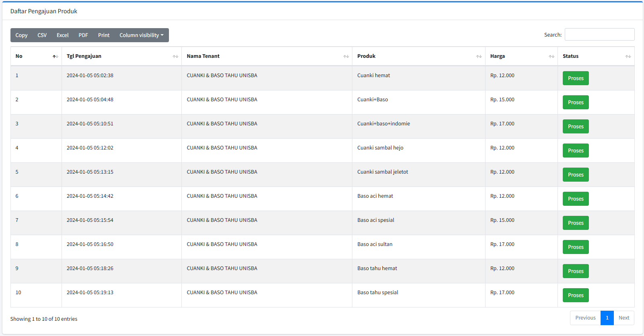This screenshot has width=644, height=336.
Task: Export the table as CSV
Action: (x=42, y=35)
